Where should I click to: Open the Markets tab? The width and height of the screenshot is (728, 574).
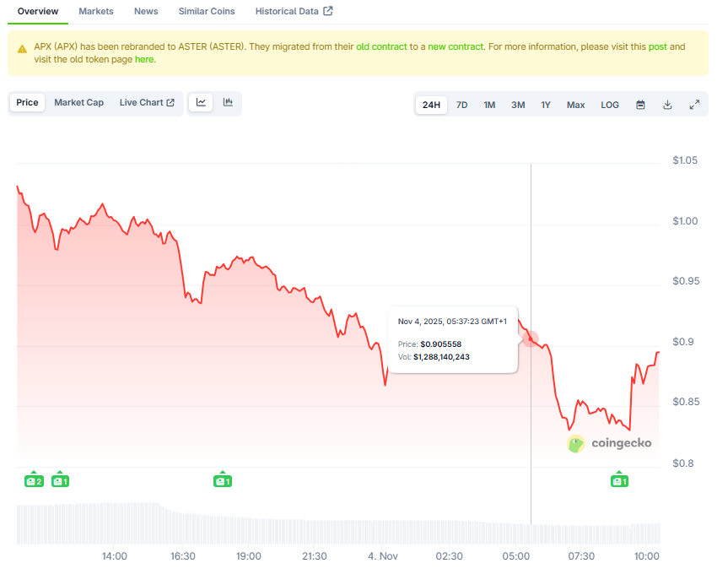[x=96, y=11]
